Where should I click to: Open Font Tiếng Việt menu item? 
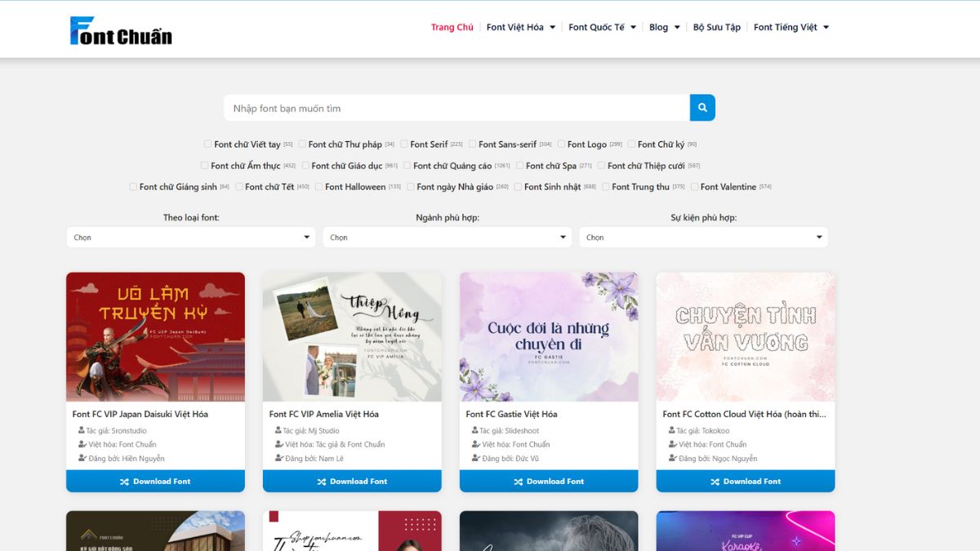(786, 27)
